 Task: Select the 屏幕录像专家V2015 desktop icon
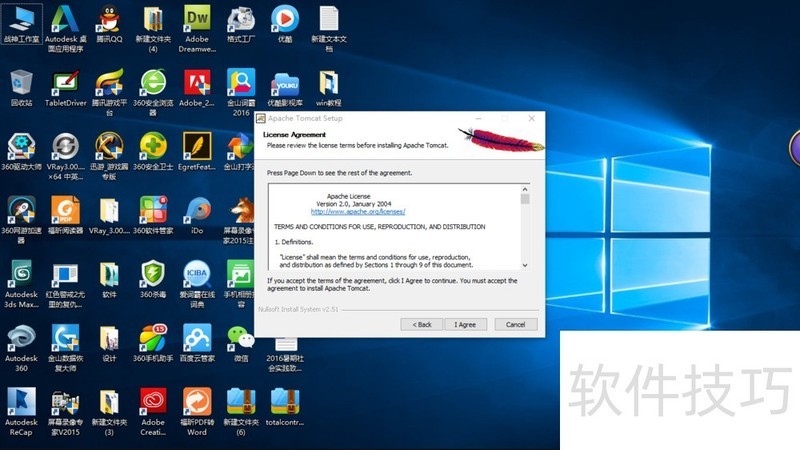[x=65, y=412]
